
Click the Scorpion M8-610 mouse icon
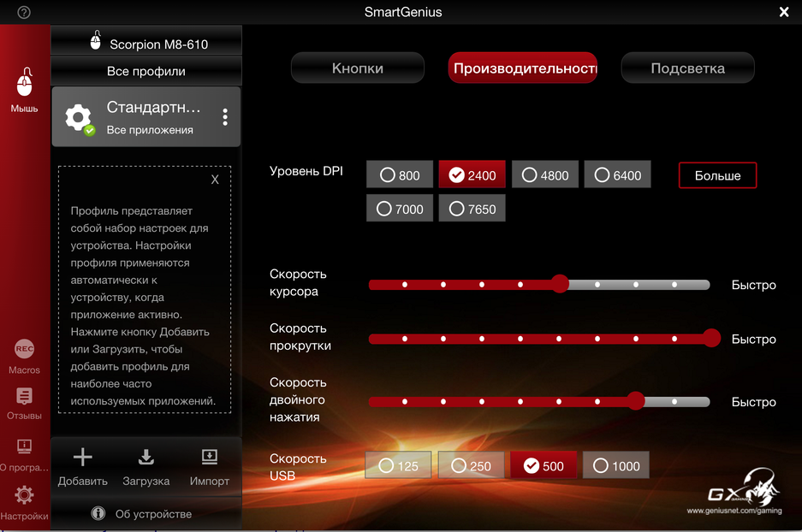pos(96,40)
